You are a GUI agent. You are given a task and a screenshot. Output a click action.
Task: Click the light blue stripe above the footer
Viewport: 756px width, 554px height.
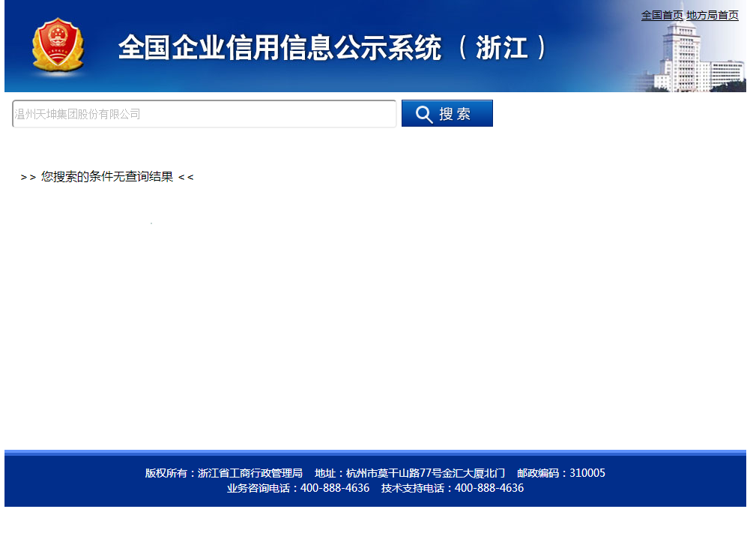(x=375, y=452)
